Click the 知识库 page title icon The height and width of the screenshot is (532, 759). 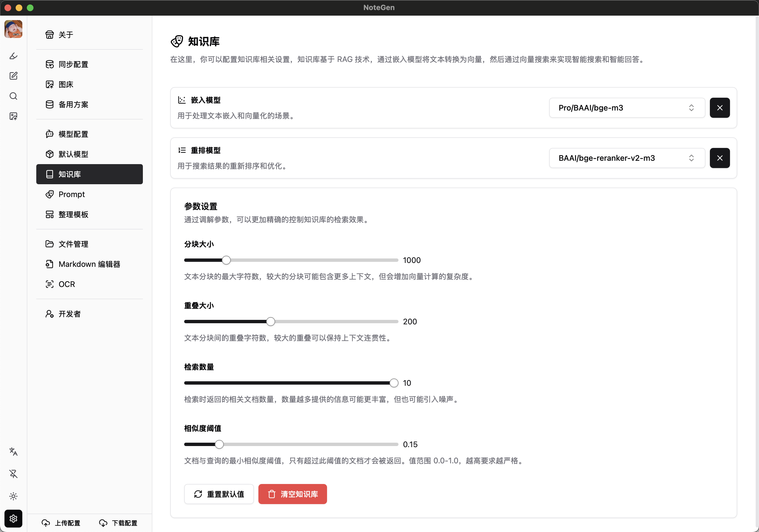click(177, 41)
